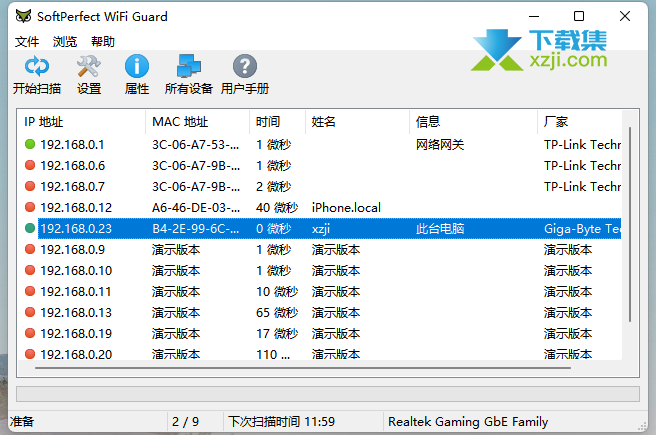Open the Help (帮助) menu
656x435 pixels.
[103, 41]
